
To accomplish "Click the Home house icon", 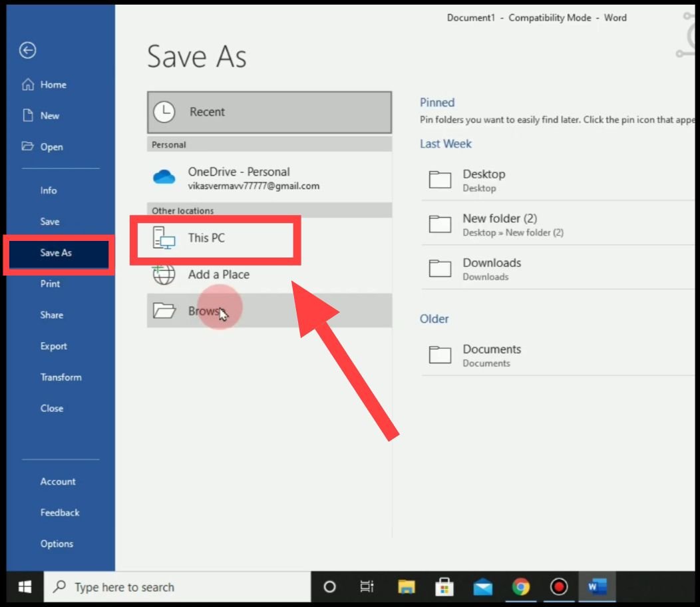I will [28, 85].
